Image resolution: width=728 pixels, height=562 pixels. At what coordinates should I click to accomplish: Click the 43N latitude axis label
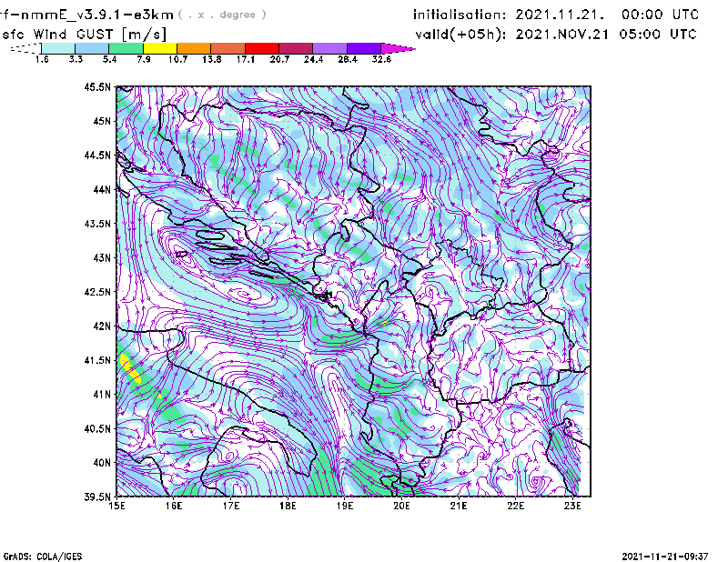tap(102, 257)
